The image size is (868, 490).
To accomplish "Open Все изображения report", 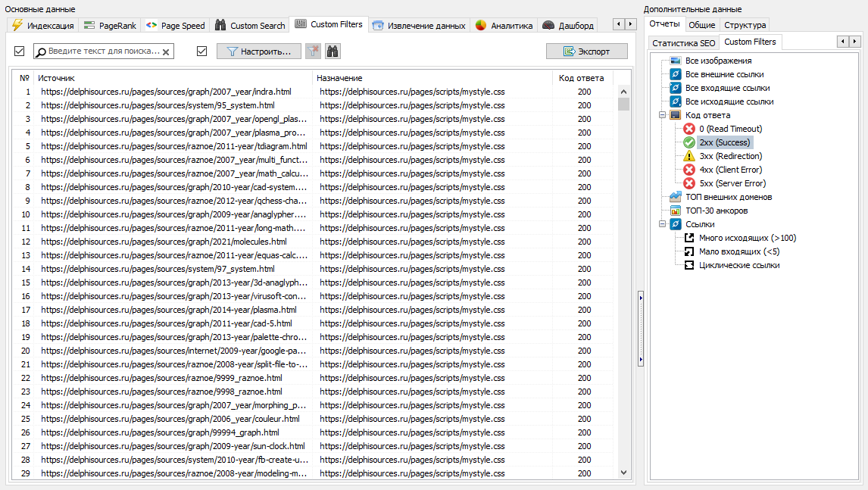I will coord(718,61).
